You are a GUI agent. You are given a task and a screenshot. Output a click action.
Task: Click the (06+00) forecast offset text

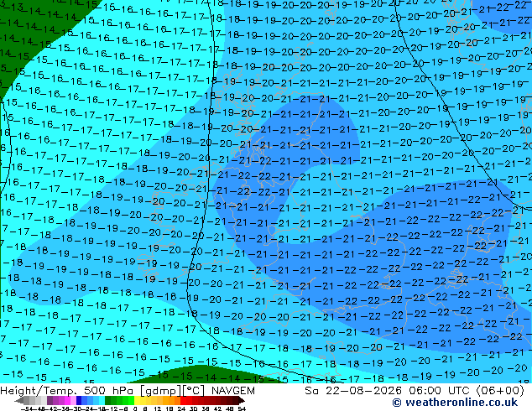click(x=501, y=391)
